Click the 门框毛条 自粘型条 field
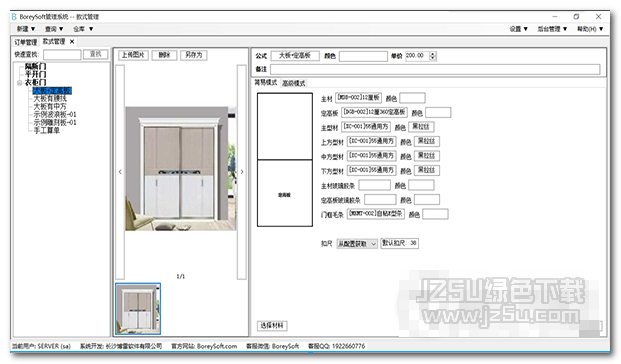Image resolution: width=621 pixels, height=364 pixels. coord(376,214)
